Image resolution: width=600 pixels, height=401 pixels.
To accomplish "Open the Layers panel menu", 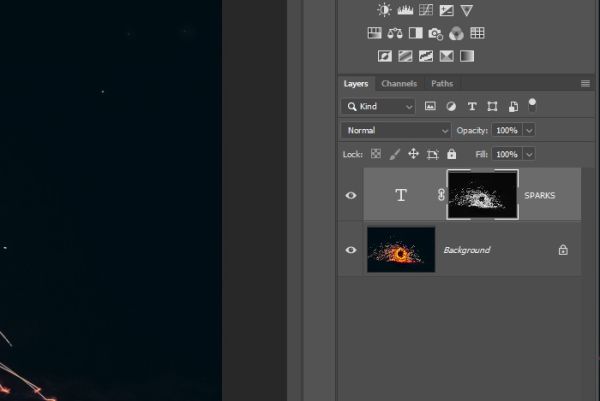I will coord(585,83).
